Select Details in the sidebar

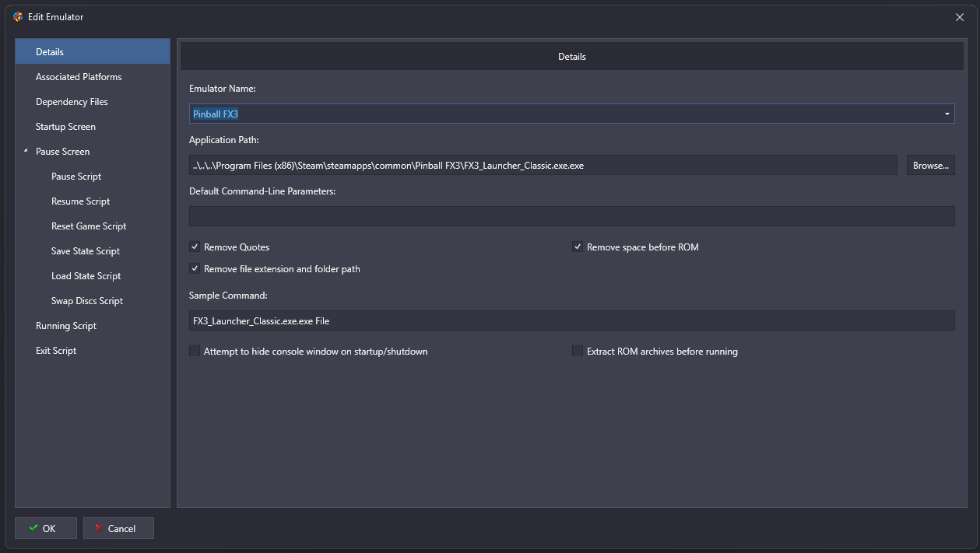coord(93,51)
